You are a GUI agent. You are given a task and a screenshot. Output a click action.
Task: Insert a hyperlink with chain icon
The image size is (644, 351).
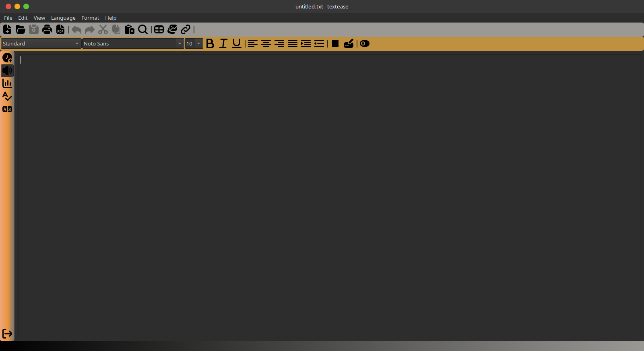coord(186,29)
